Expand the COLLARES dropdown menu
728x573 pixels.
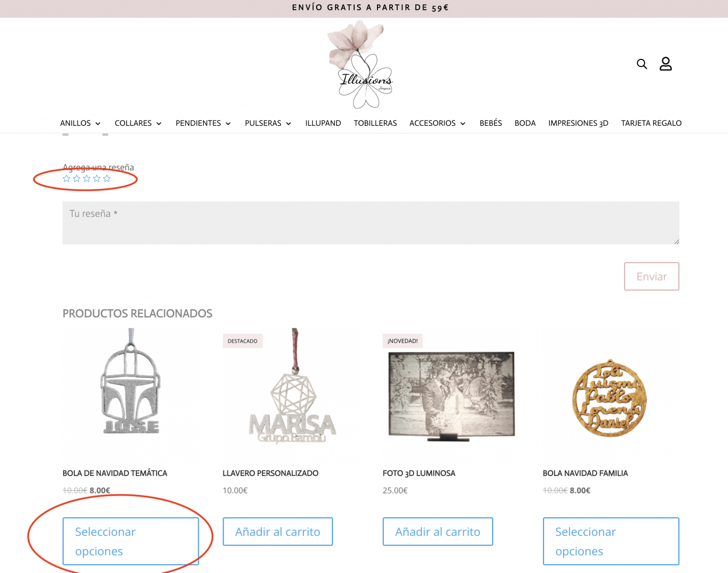tap(138, 123)
